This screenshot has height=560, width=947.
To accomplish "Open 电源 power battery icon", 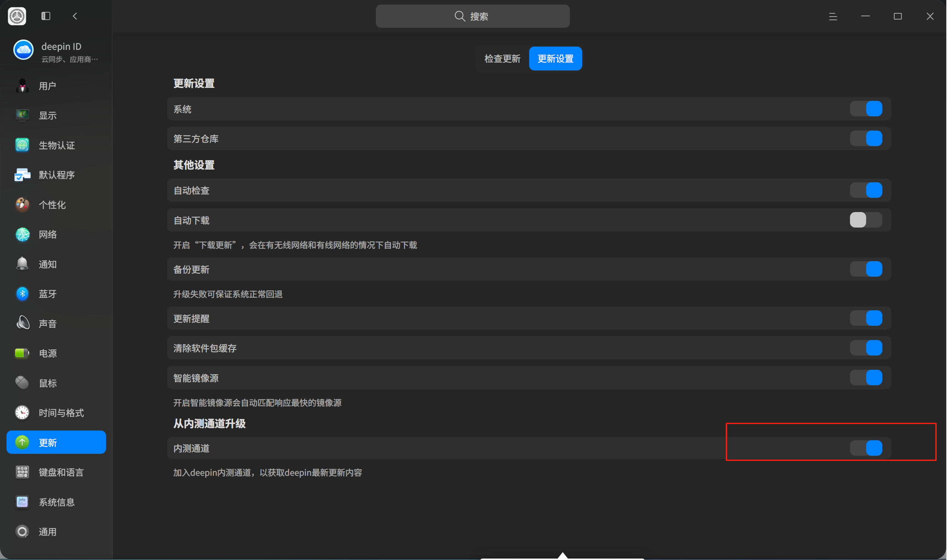I will pos(22,353).
